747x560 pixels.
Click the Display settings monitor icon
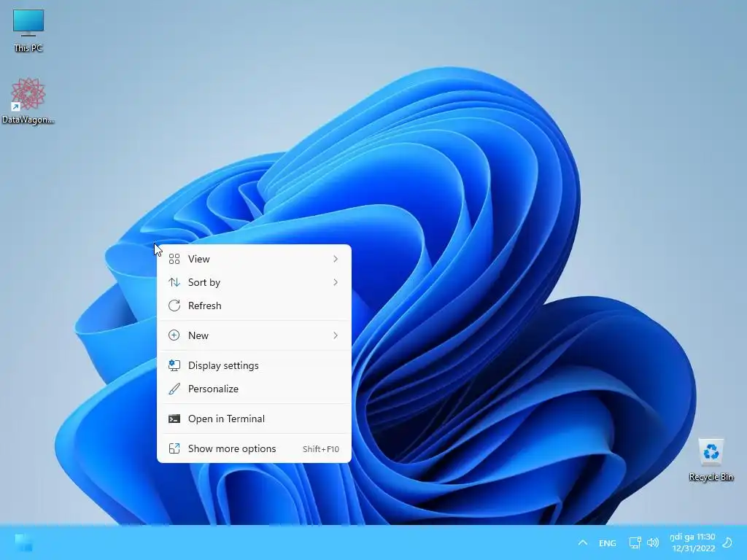click(x=174, y=366)
